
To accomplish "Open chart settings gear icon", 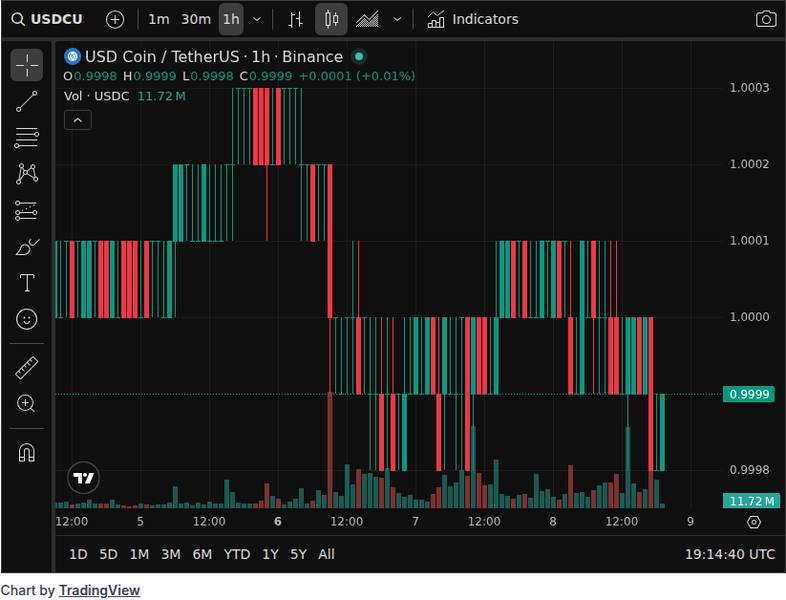I will click(x=753, y=522).
